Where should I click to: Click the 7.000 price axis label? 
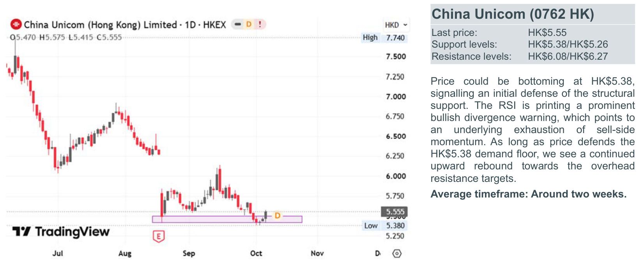pos(396,96)
